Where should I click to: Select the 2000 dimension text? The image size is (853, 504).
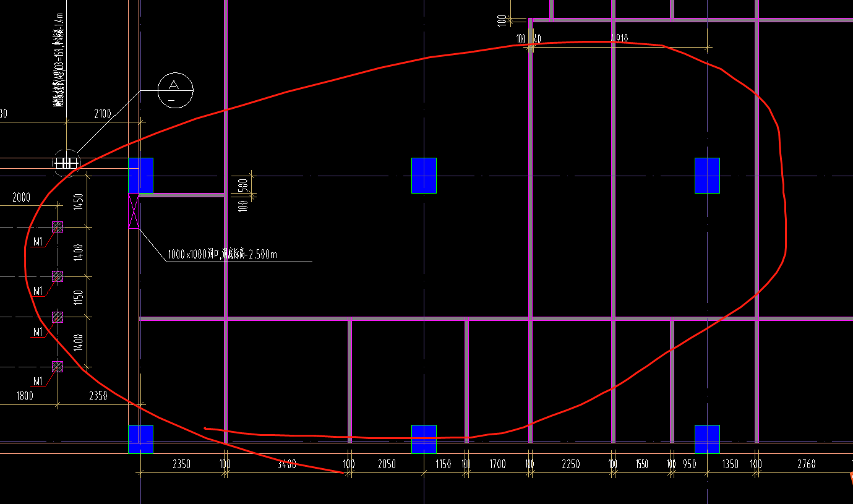click(21, 197)
